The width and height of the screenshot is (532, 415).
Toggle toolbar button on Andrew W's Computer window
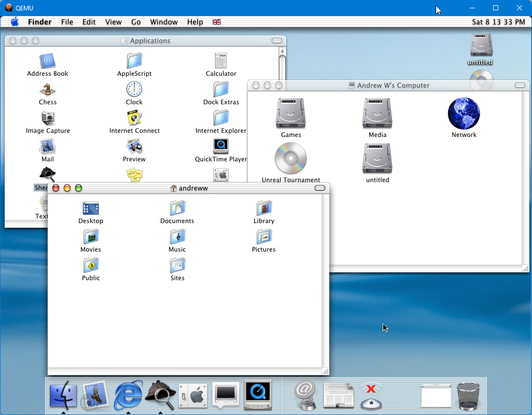[x=520, y=85]
